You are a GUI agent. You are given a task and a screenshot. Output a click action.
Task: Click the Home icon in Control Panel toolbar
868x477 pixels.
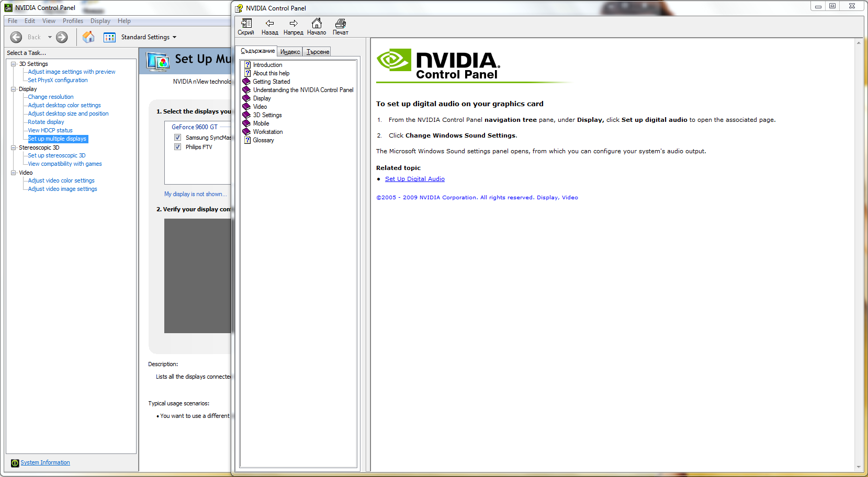tap(88, 37)
